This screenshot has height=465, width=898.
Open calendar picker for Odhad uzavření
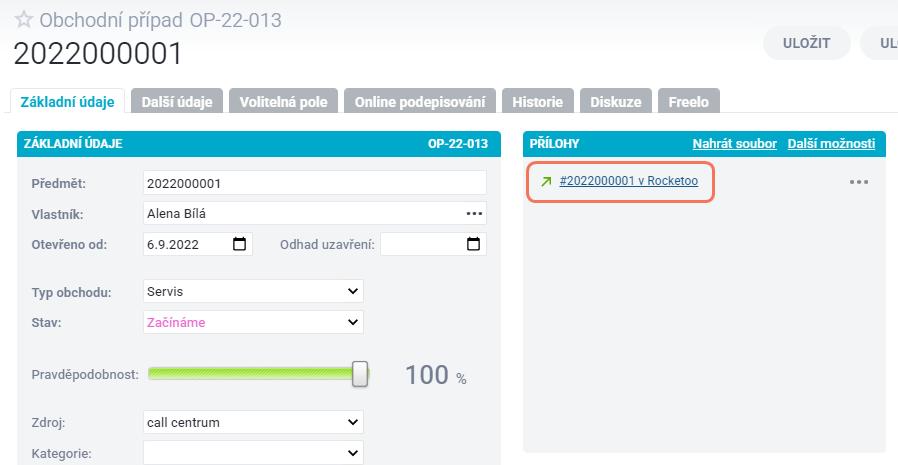(473, 244)
